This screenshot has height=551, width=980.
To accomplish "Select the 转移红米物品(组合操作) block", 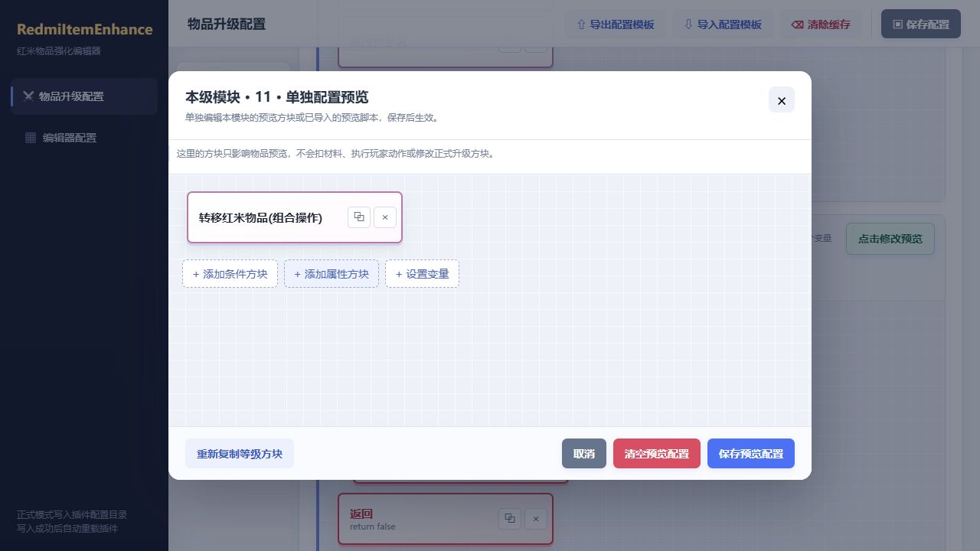I will pyautogui.click(x=295, y=217).
